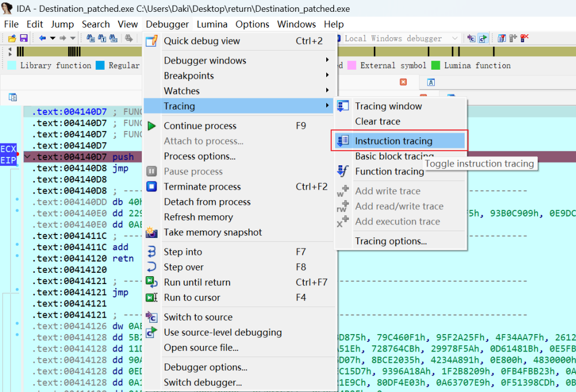Image resolution: width=576 pixels, height=392 pixels.
Task: Open the Windows menu
Action: click(296, 24)
